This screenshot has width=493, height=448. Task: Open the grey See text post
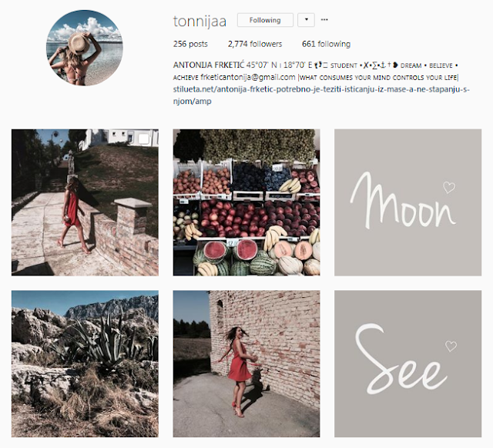(x=407, y=364)
